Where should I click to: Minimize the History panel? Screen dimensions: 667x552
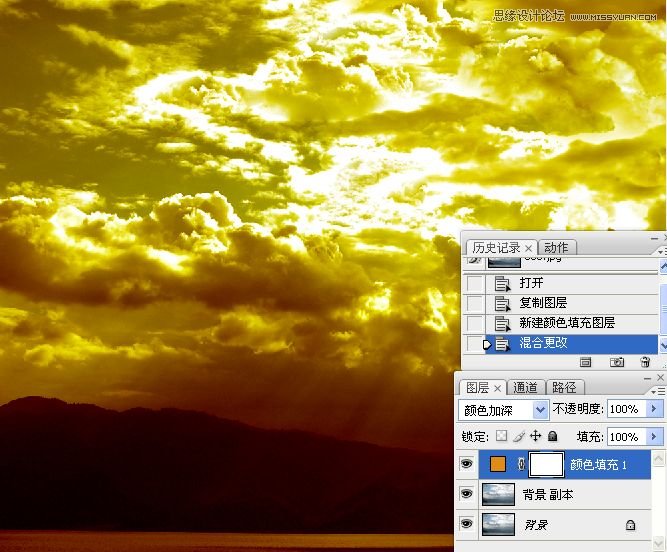tap(654, 239)
